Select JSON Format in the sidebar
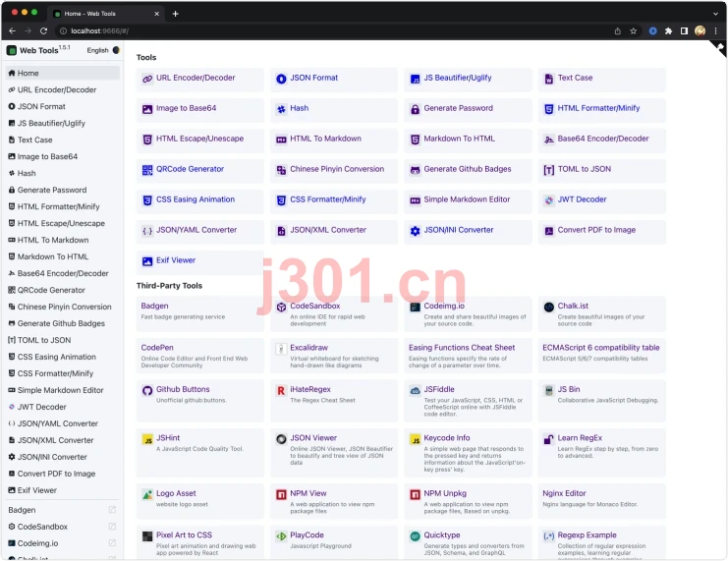 point(62,106)
